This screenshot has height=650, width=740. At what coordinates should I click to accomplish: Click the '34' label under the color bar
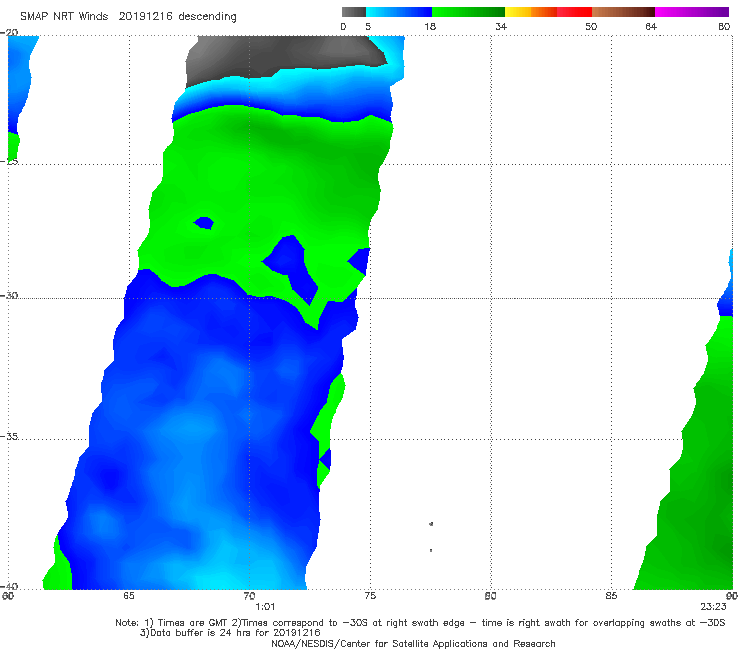click(501, 27)
